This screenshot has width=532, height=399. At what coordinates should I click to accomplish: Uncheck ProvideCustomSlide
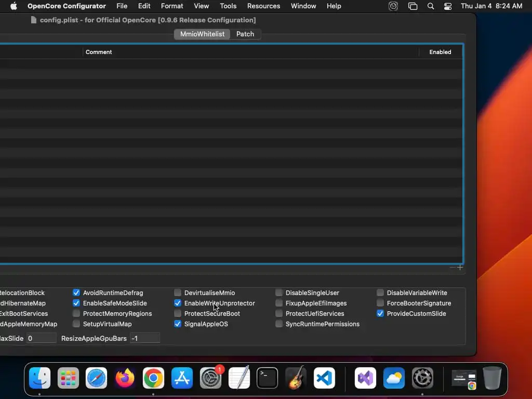click(380, 313)
